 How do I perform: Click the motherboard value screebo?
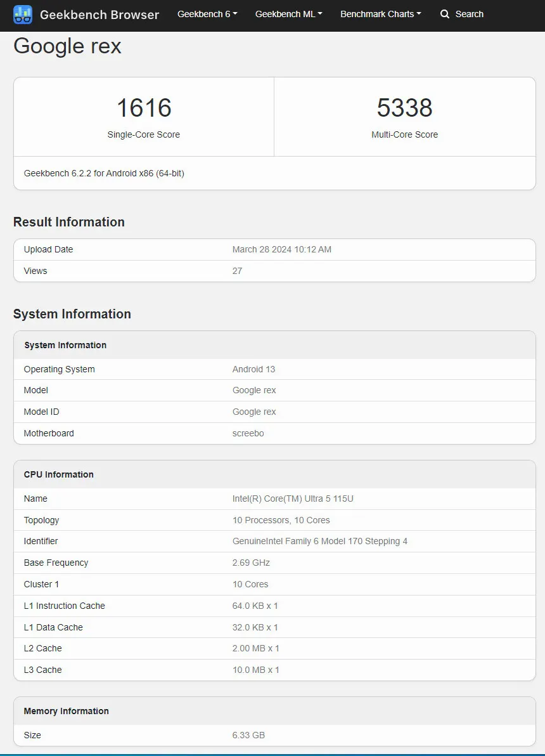click(x=248, y=433)
